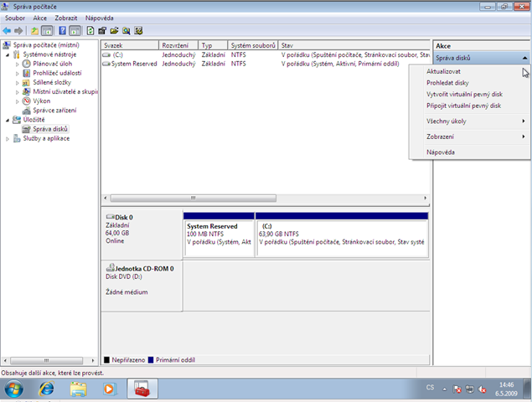532x402 pixels.
Task: Click the Back arrow toolbar icon
Action: tap(7, 31)
